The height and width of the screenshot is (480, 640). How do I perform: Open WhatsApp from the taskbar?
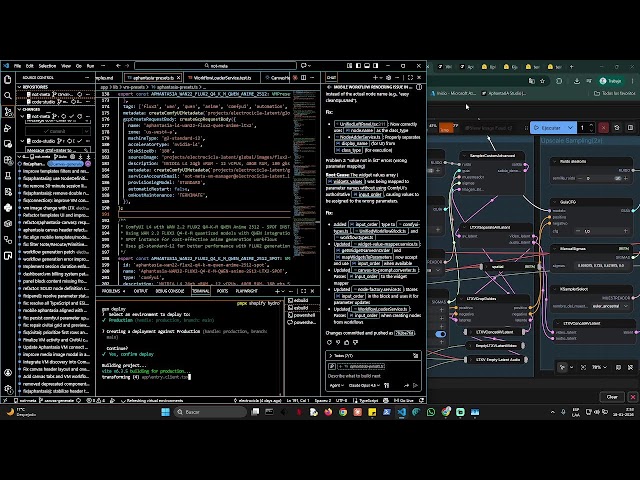tap(431, 412)
